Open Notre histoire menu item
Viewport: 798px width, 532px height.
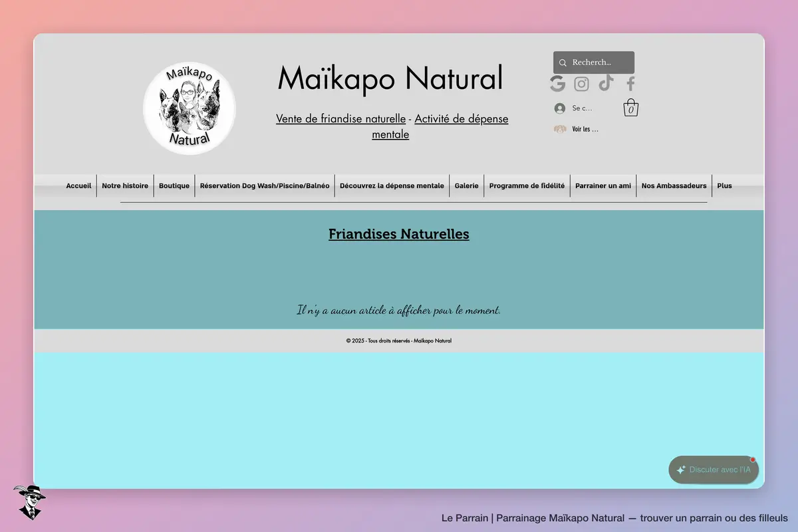tap(125, 186)
